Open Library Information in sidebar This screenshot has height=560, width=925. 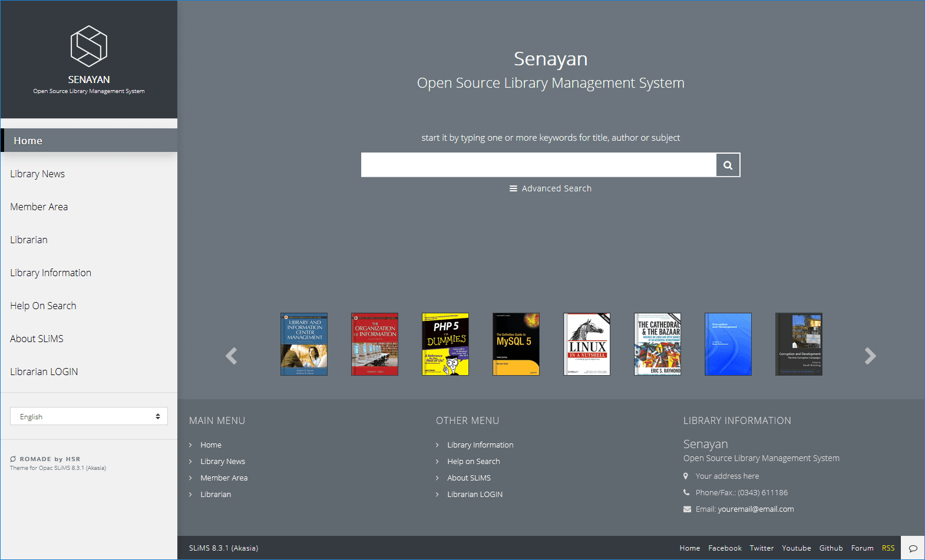(51, 273)
